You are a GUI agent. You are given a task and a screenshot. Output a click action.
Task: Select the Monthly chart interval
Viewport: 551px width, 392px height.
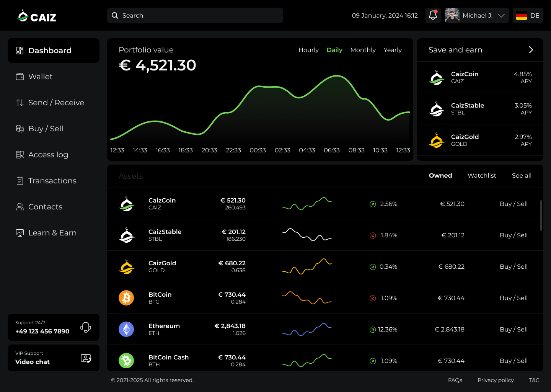point(363,50)
